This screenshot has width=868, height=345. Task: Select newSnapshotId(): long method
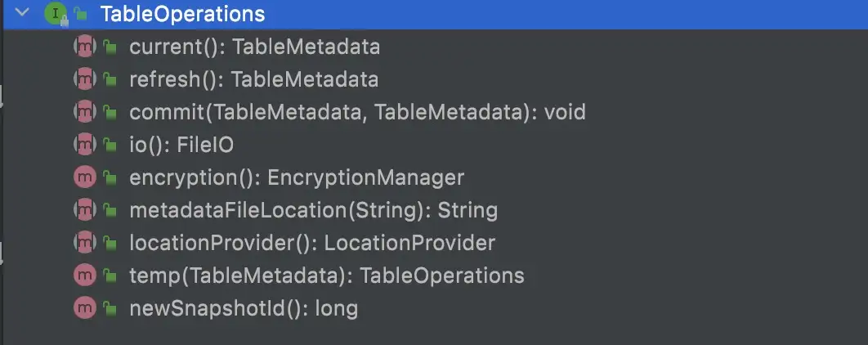click(x=244, y=308)
